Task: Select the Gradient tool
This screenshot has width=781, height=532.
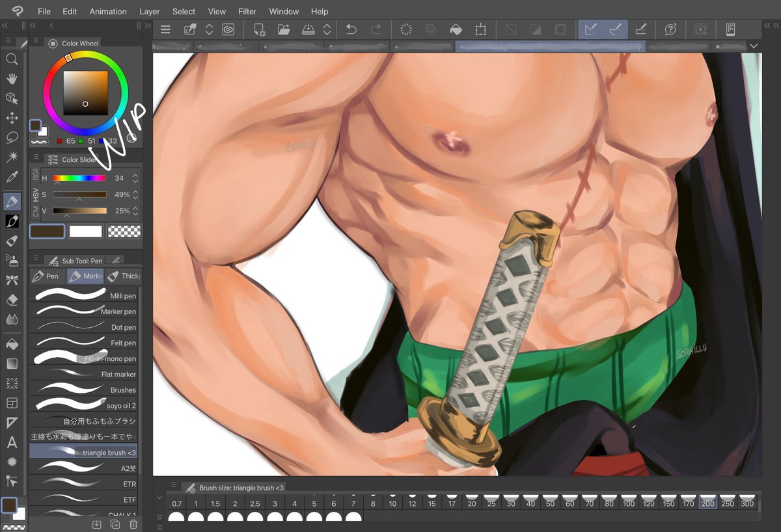Action: [x=12, y=364]
